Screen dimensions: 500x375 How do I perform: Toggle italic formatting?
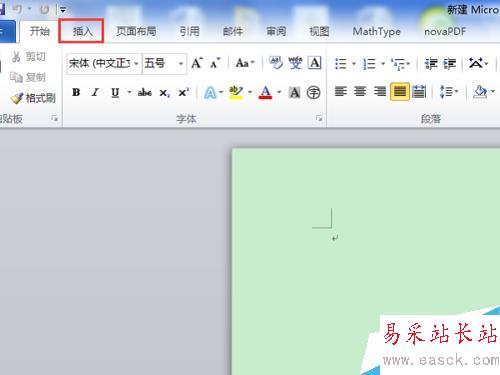[x=95, y=92]
